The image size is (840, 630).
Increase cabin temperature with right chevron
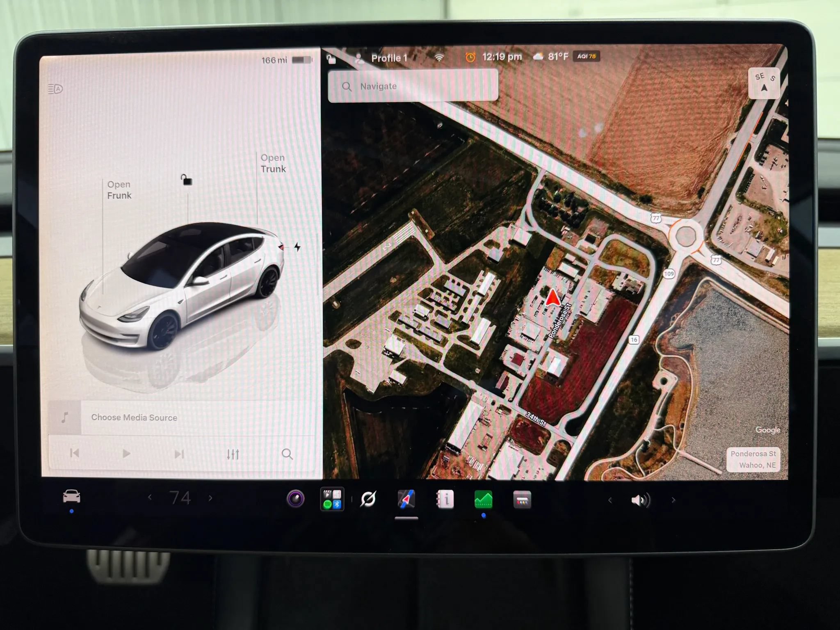tap(210, 498)
